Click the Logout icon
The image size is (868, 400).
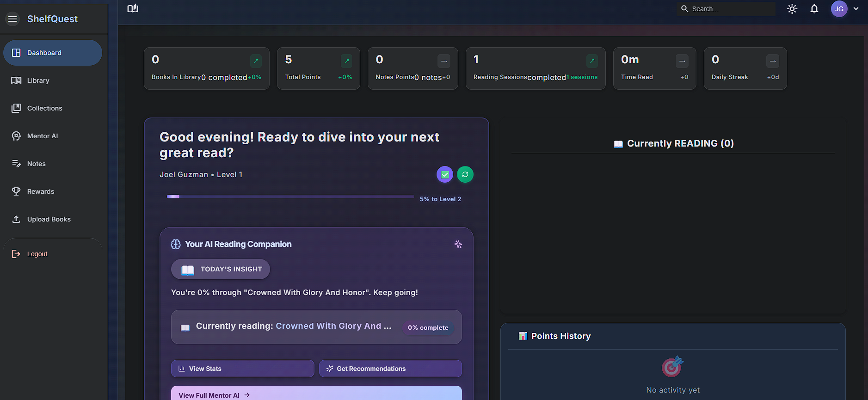point(16,254)
